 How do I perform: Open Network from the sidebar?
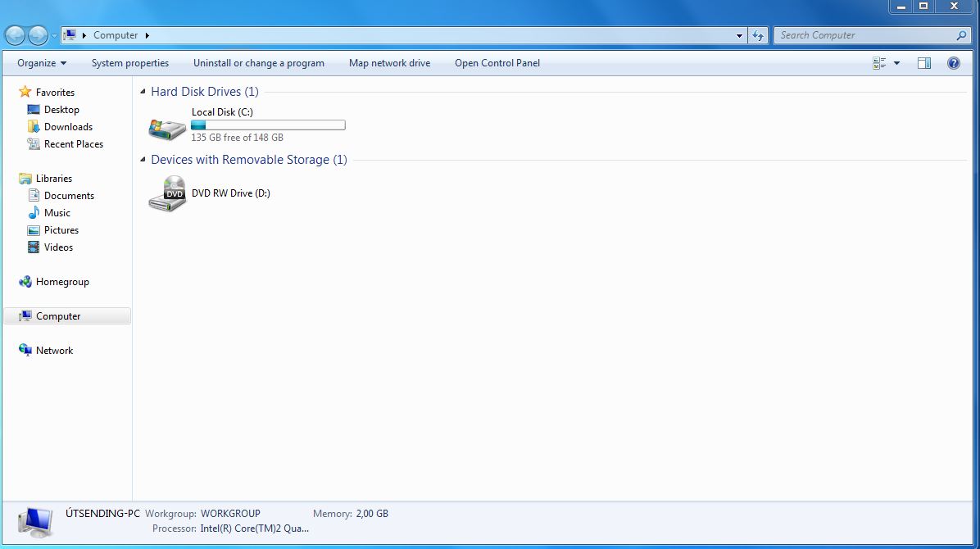(56, 350)
